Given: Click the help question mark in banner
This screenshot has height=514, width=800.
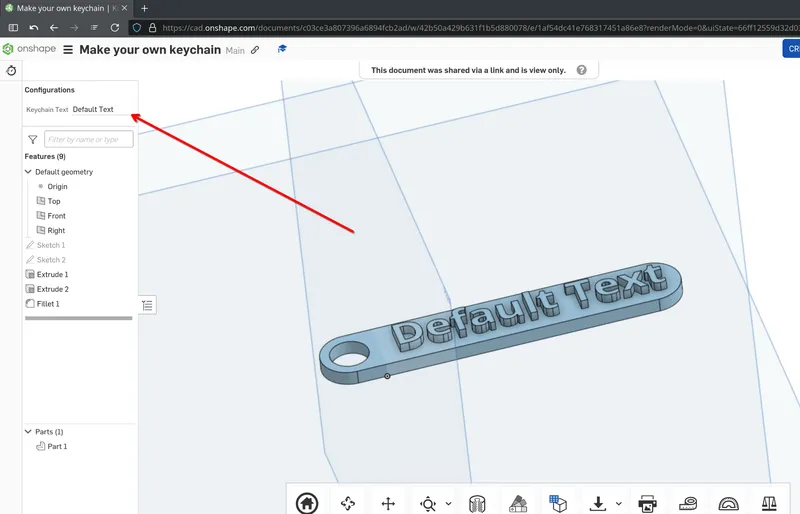Looking at the screenshot, I should [x=582, y=70].
